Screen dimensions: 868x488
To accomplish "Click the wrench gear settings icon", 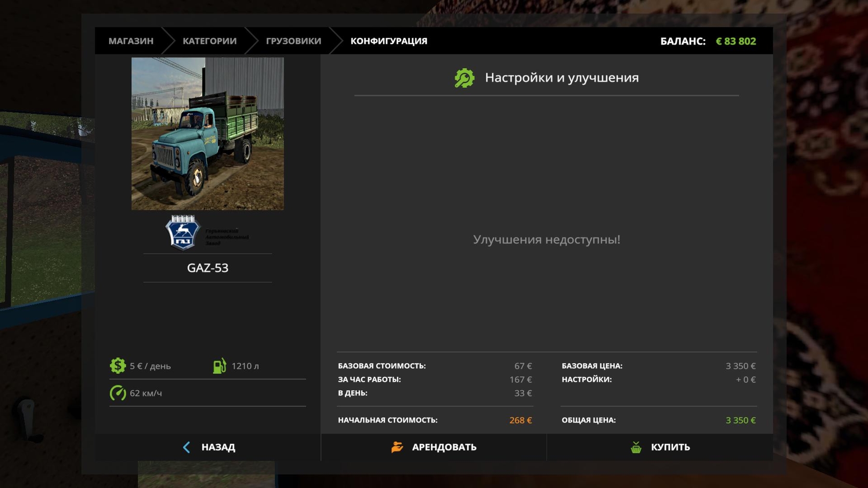I will pyautogui.click(x=464, y=78).
